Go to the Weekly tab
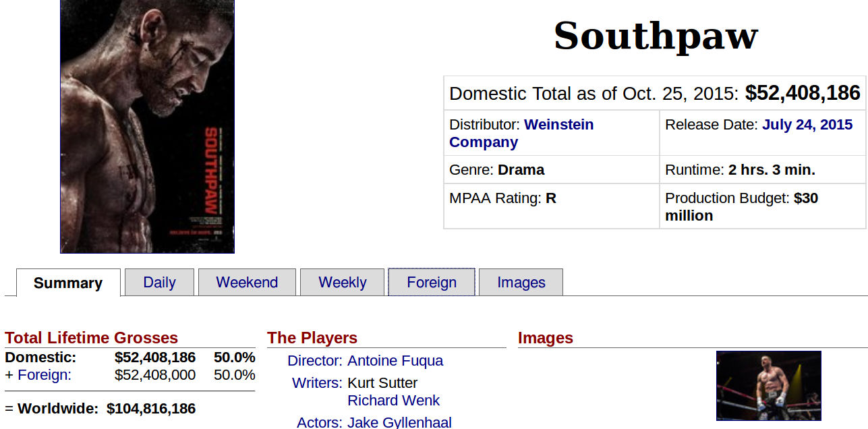This screenshot has width=868, height=429. click(342, 283)
